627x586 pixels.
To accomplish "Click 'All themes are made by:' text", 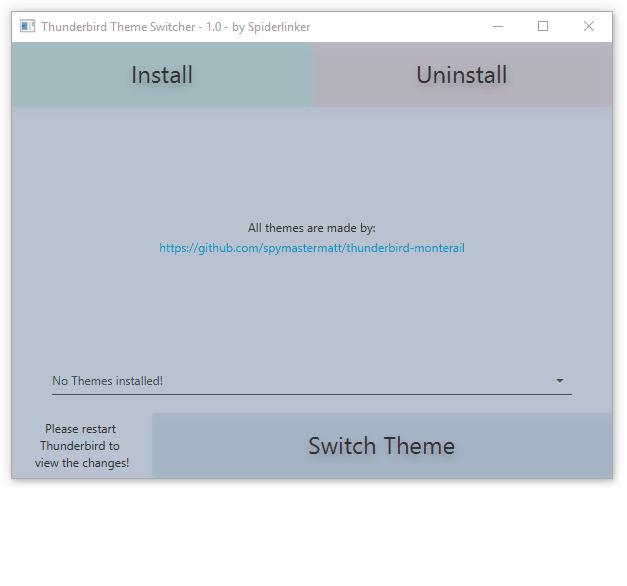I will [x=312, y=228].
